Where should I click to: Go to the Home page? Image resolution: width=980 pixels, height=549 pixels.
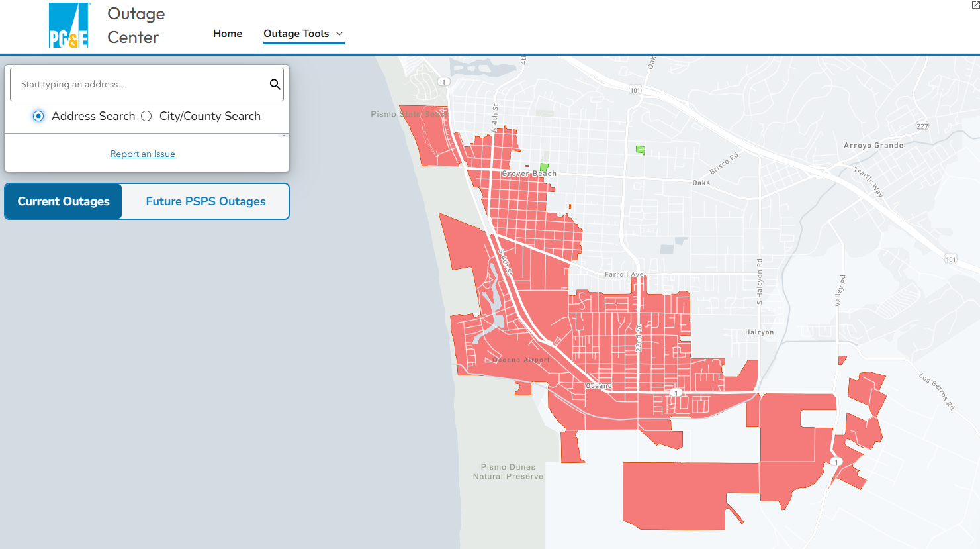pos(227,34)
